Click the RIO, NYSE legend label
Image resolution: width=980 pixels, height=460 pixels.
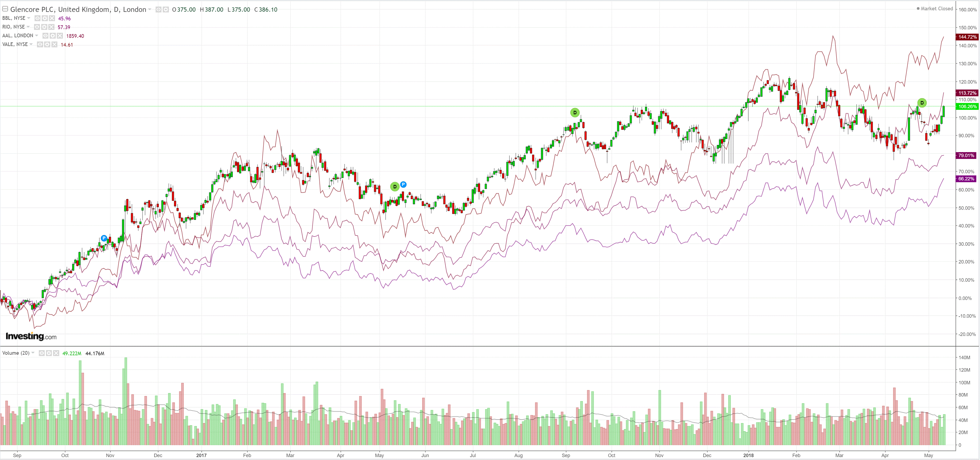click(x=13, y=27)
